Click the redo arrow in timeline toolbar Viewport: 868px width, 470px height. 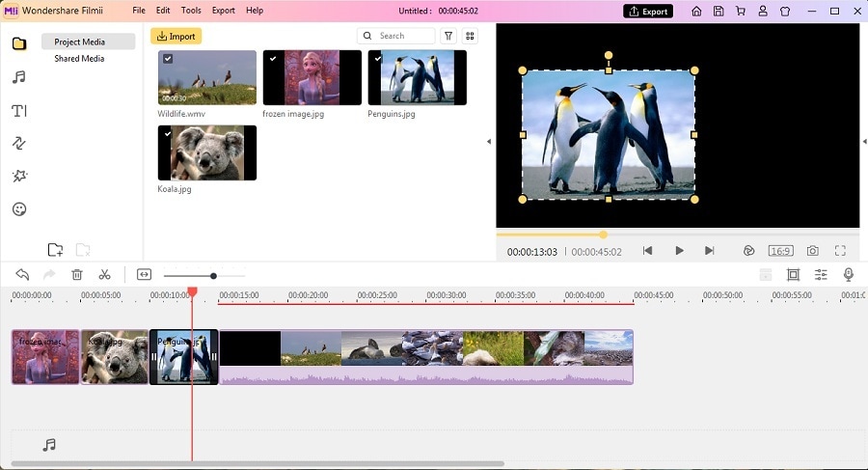coord(49,274)
